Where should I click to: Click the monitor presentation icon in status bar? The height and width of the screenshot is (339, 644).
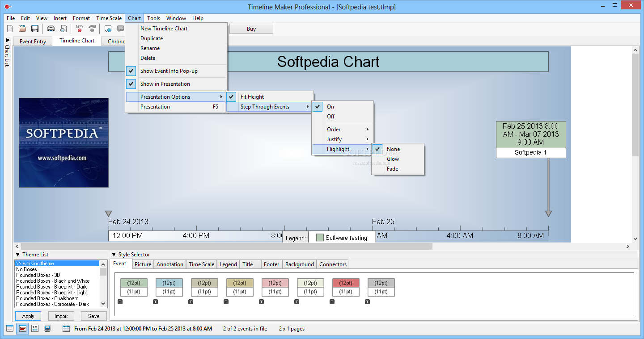click(x=47, y=329)
